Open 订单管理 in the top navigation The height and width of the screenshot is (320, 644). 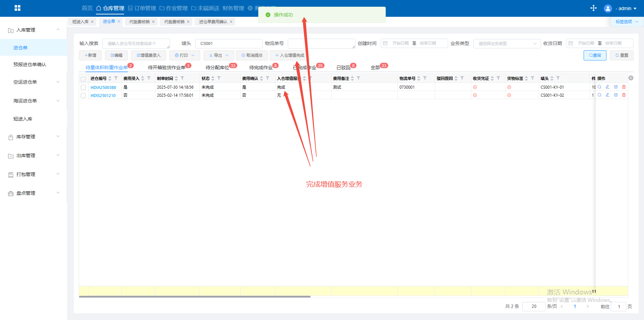(x=142, y=8)
